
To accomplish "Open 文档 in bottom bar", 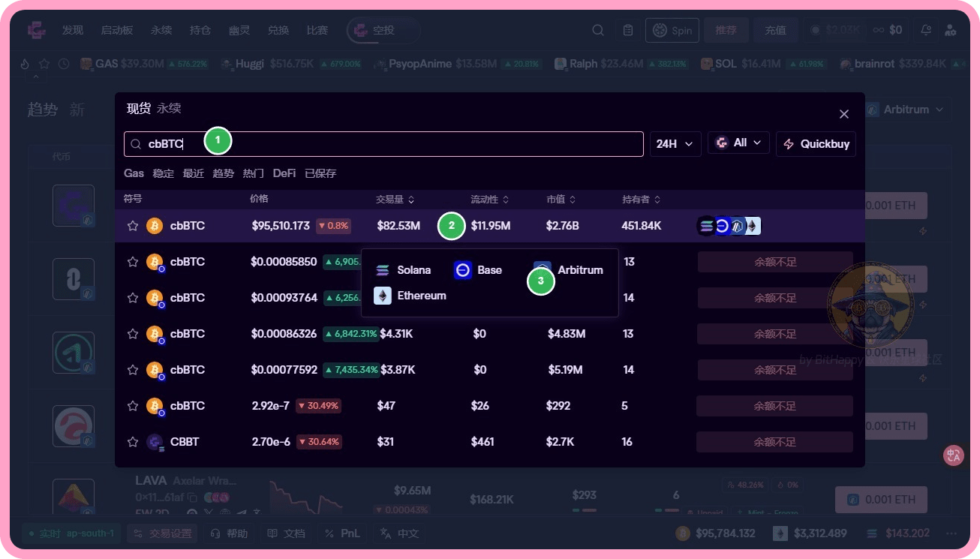I will click(287, 533).
